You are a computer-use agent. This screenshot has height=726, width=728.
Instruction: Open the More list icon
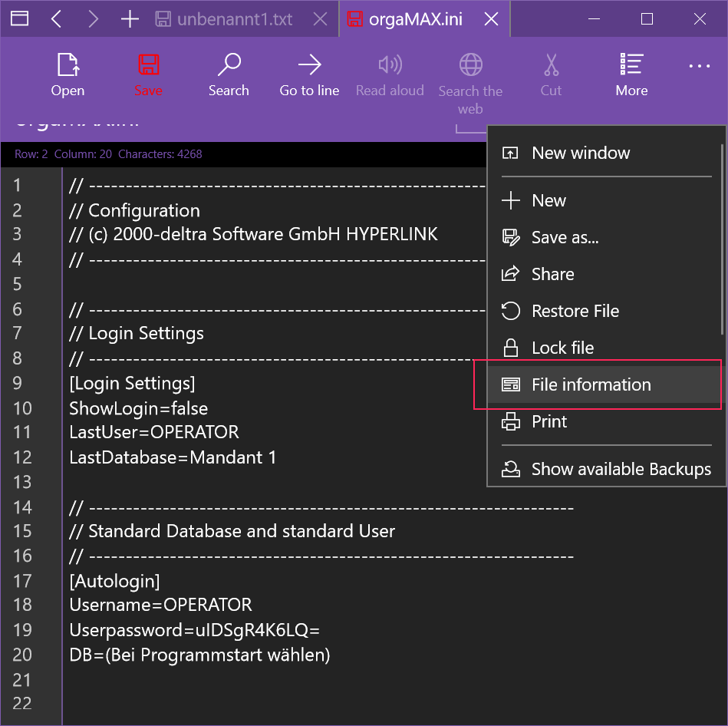coord(631,65)
